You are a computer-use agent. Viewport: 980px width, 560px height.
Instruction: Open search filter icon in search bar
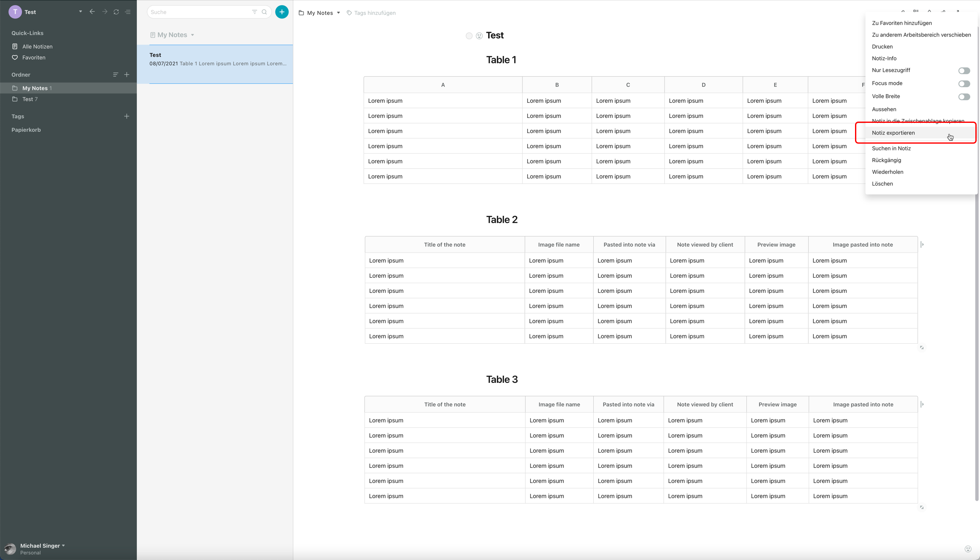click(x=254, y=12)
